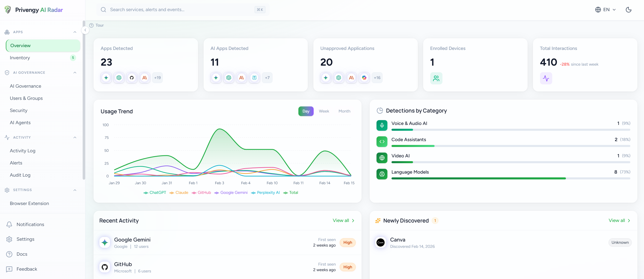This screenshot has width=644, height=279.
Task: Collapse the Activity sidebar section
Action: coord(75,137)
